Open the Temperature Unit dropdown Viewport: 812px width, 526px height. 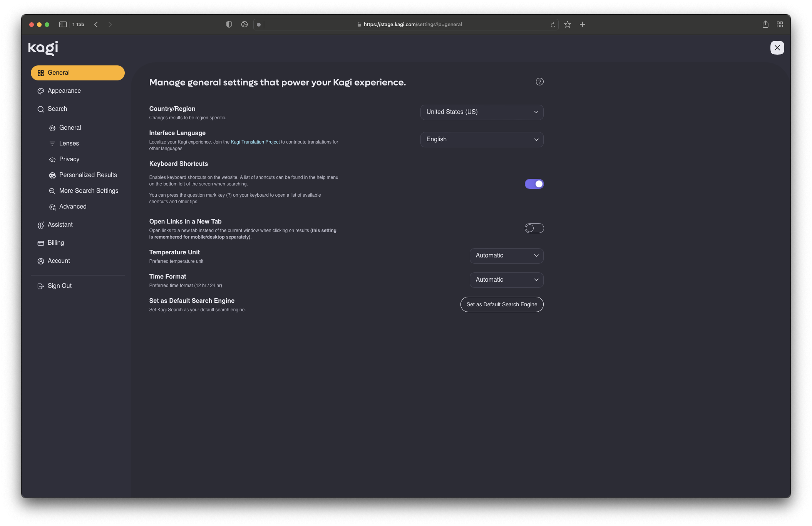click(x=506, y=255)
